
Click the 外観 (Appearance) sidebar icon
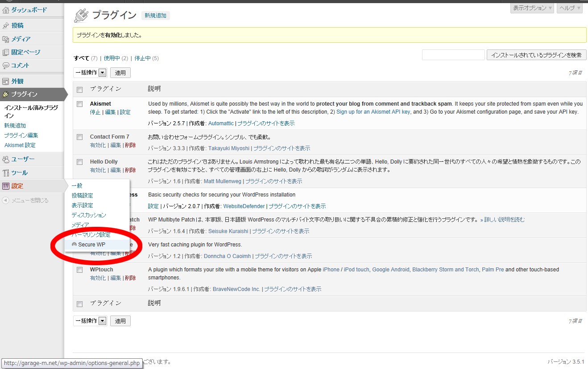[6, 82]
